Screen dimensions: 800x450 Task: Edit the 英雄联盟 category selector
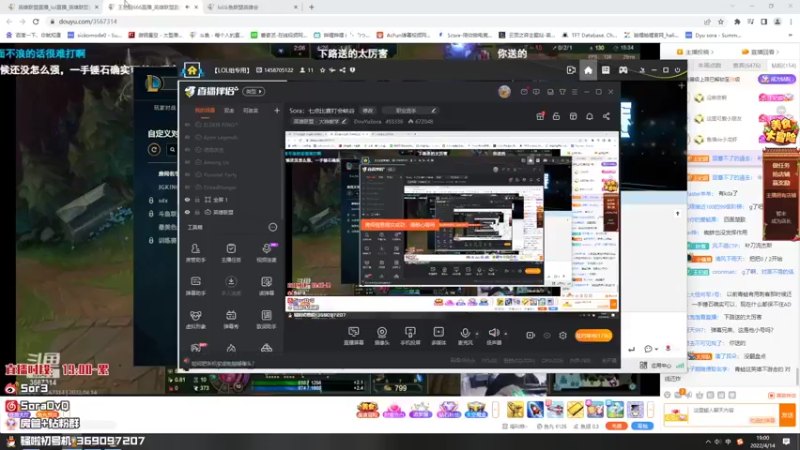tap(320, 122)
